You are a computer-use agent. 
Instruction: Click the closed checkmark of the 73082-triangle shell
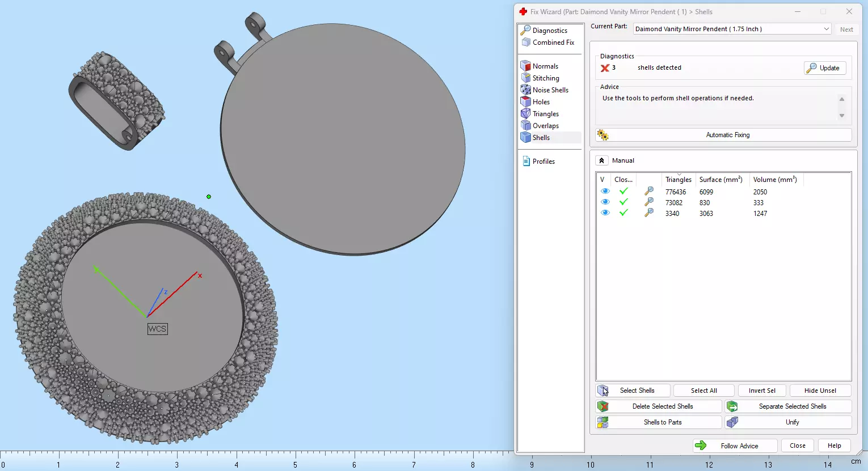(x=623, y=202)
